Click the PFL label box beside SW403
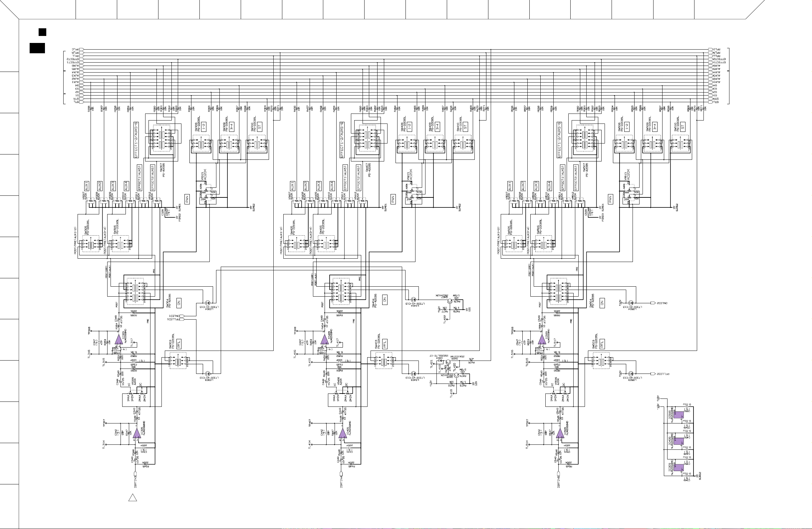The width and height of the screenshot is (812, 529). tap(385, 344)
